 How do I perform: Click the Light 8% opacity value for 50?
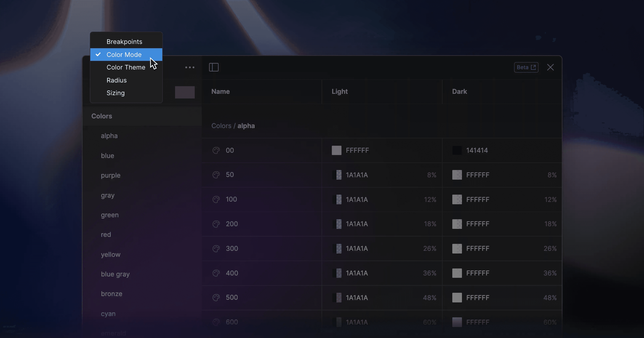click(x=431, y=175)
